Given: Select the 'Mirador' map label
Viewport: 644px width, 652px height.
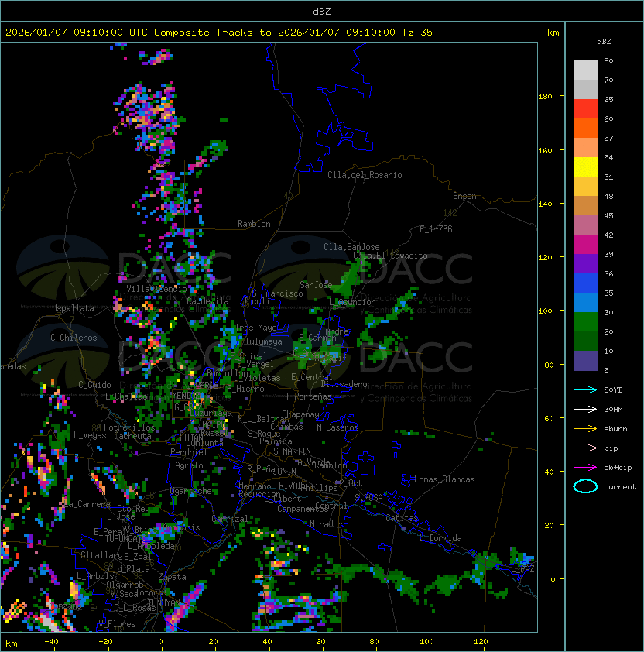Looking at the screenshot, I should click(327, 524).
